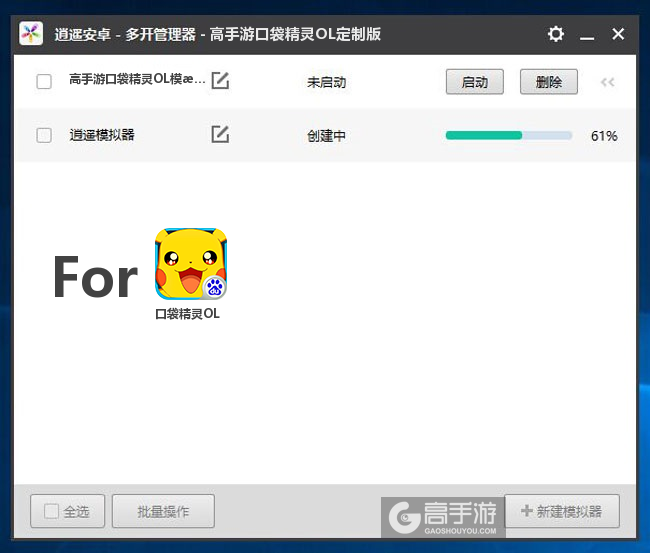Click the 逍遥模拟器 emulator name
Image resolution: width=650 pixels, height=553 pixels.
click(102, 135)
